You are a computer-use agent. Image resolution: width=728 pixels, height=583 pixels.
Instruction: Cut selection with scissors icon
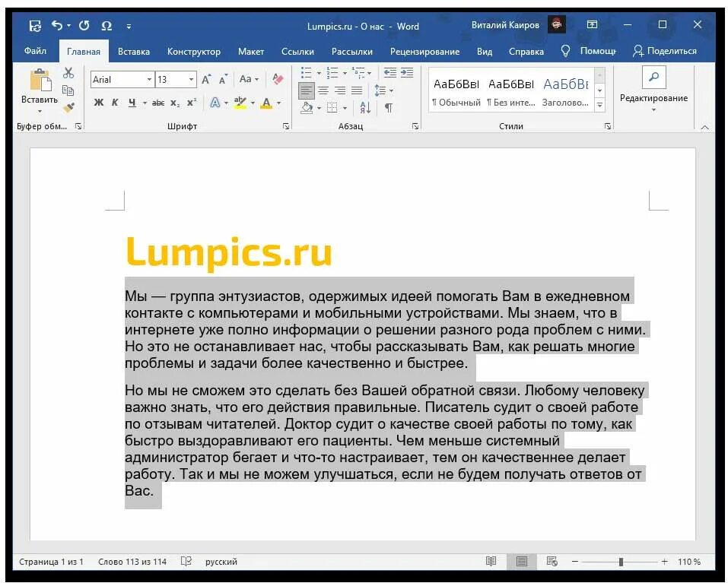(68, 73)
